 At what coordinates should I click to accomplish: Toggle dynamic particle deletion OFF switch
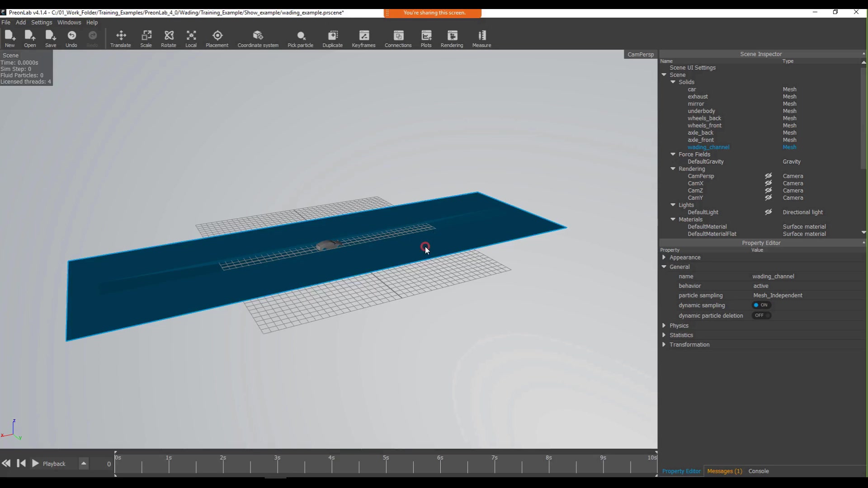click(762, 315)
